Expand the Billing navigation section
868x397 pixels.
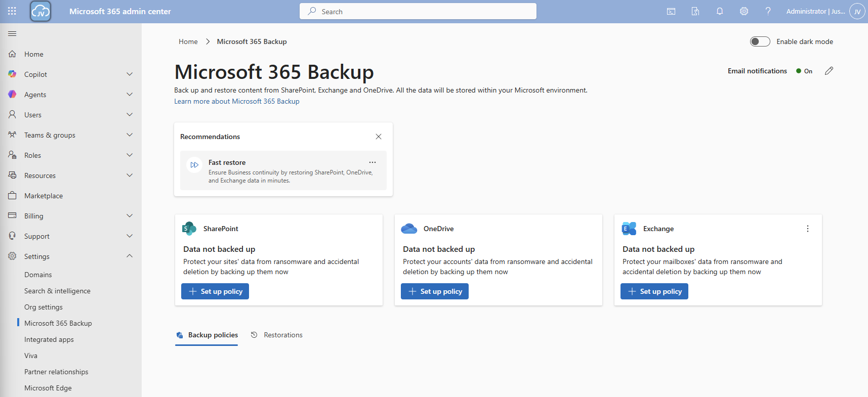pyautogui.click(x=129, y=216)
